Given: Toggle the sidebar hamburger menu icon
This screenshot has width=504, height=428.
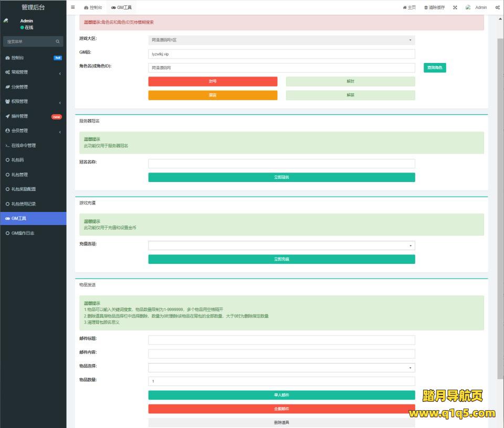Looking at the screenshot, I should (x=72, y=7).
